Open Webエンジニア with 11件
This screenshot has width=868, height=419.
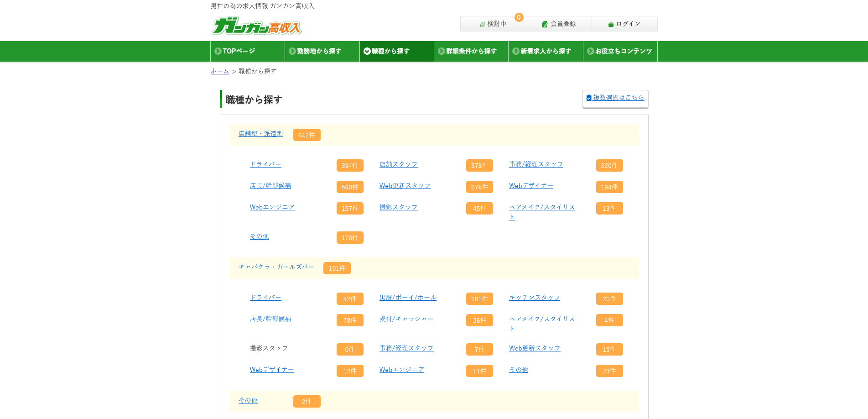pyautogui.click(x=402, y=370)
